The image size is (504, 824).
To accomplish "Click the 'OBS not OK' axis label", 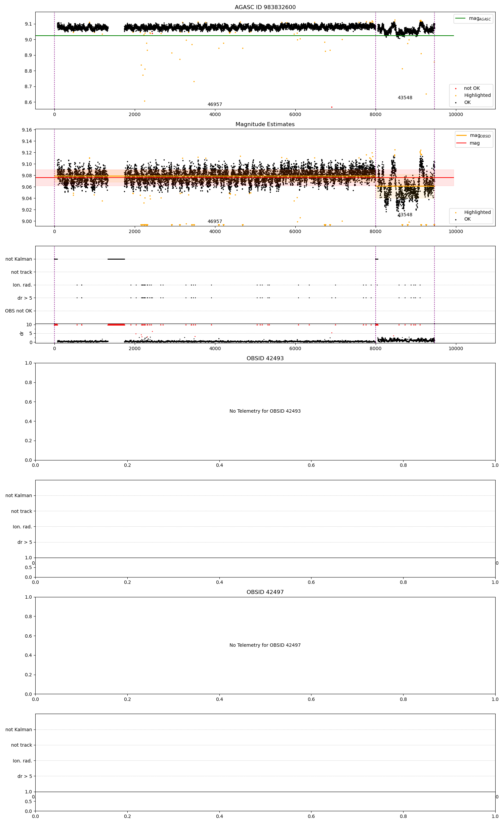I will 18,311.
